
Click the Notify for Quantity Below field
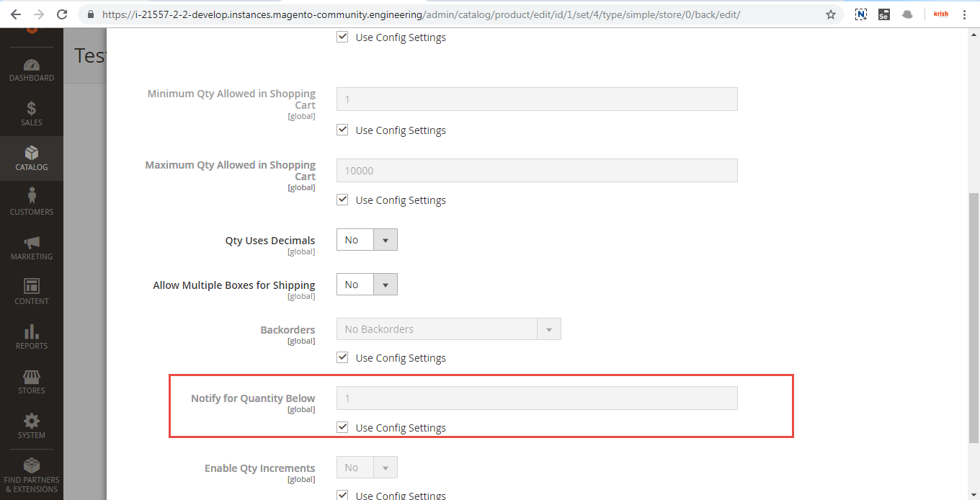coord(537,398)
